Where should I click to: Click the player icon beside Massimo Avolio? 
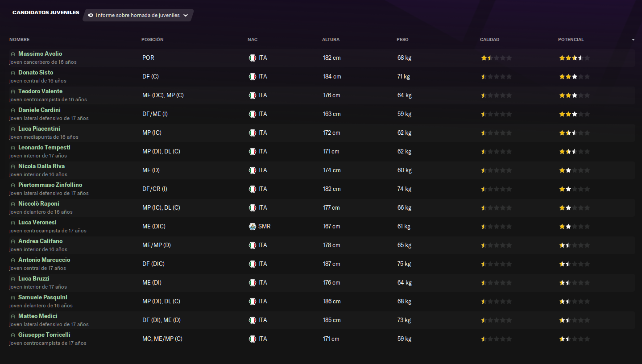pos(13,54)
